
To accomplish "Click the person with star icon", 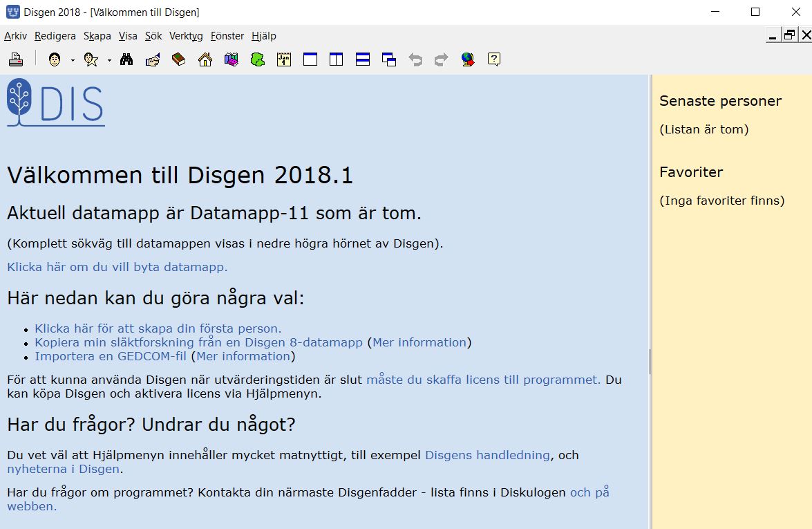I will 91,59.
